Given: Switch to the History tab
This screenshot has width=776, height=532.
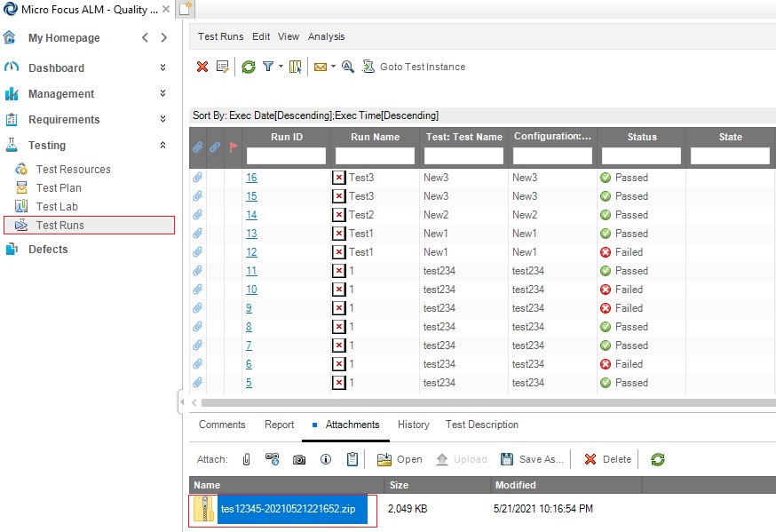Looking at the screenshot, I should tap(413, 425).
